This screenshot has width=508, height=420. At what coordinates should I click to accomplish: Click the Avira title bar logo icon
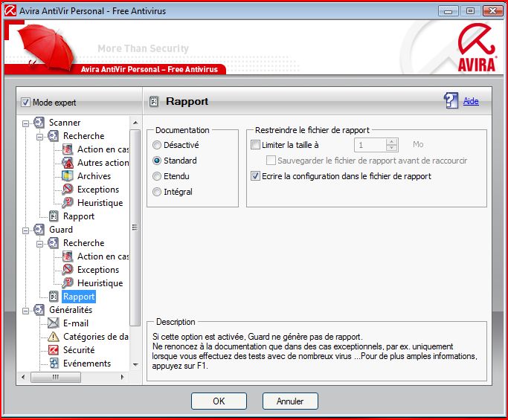pyautogui.click(x=10, y=10)
